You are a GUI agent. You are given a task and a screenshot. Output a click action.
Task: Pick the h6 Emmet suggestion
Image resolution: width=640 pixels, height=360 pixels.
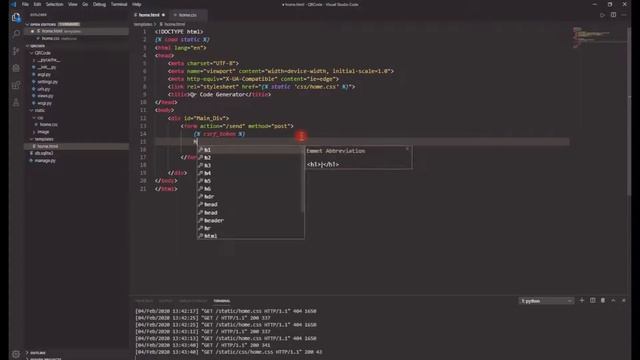pyautogui.click(x=250, y=189)
